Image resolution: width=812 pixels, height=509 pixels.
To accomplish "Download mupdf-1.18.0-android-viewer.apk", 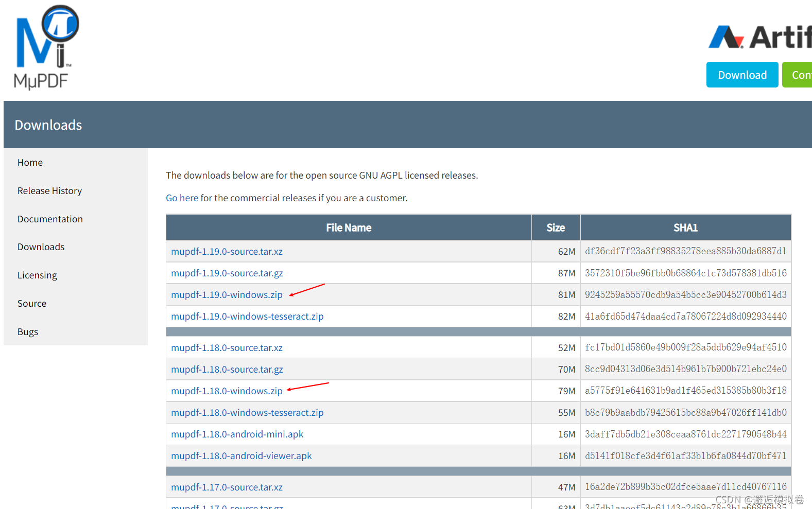I will coord(241,456).
